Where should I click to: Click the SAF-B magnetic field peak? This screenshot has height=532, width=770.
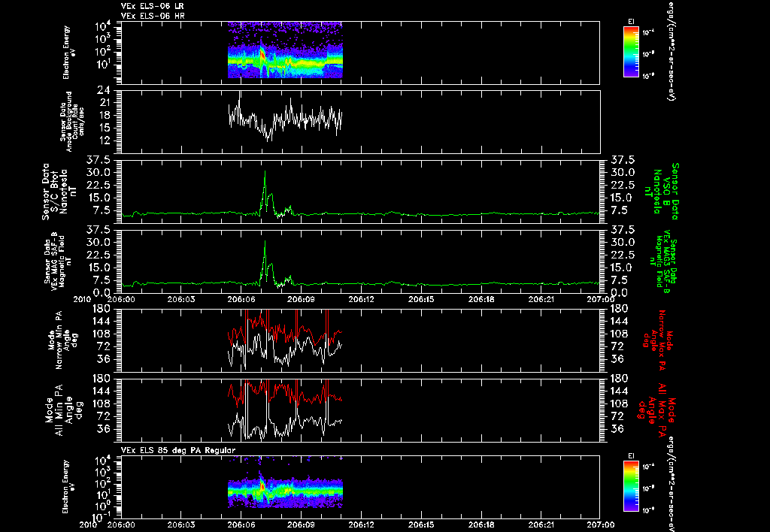265,243
